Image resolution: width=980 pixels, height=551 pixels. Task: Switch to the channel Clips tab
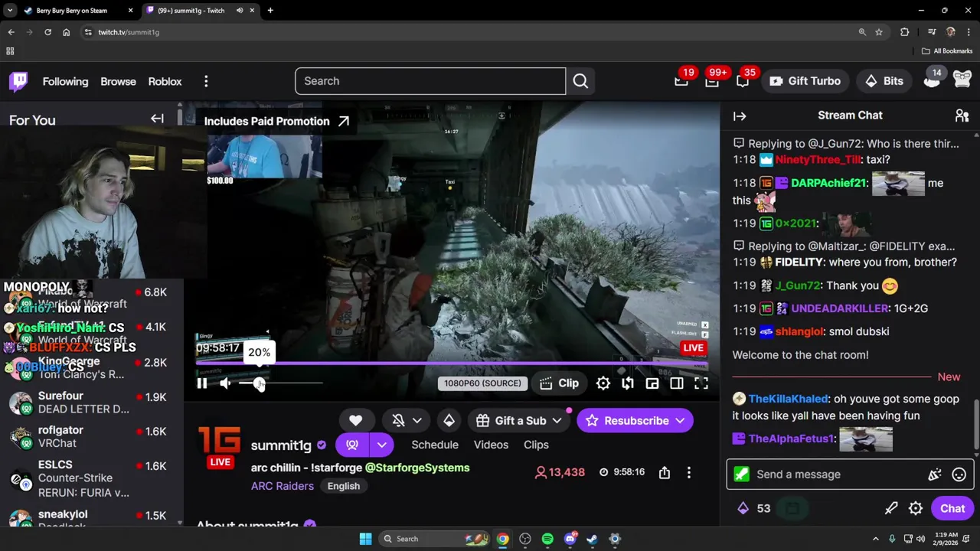[x=536, y=445]
